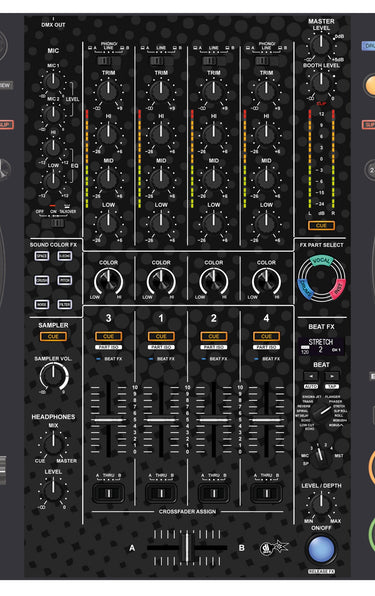
Task: Click the LEVEL / DEPTH knob
Action: point(321,506)
